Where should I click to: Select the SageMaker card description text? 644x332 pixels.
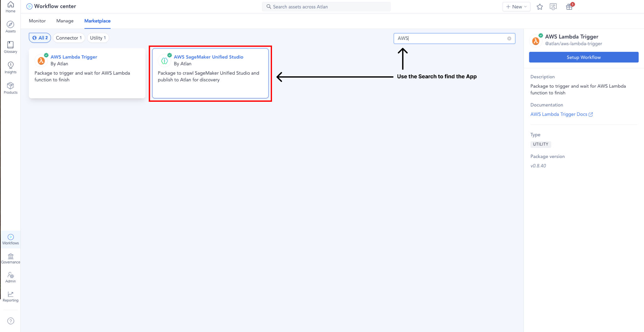pos(208,76)
